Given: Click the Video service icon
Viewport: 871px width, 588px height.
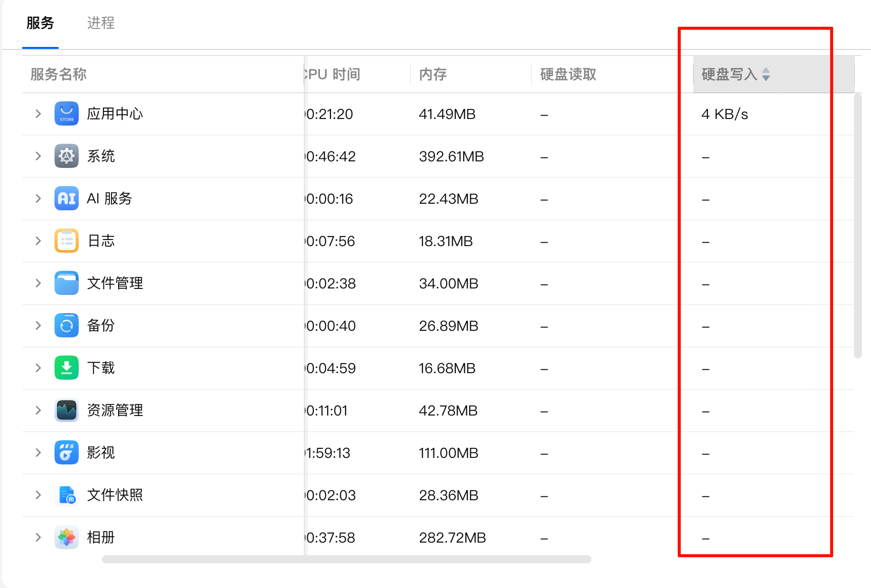Looking at the screenshot, I should click(67, 453).
